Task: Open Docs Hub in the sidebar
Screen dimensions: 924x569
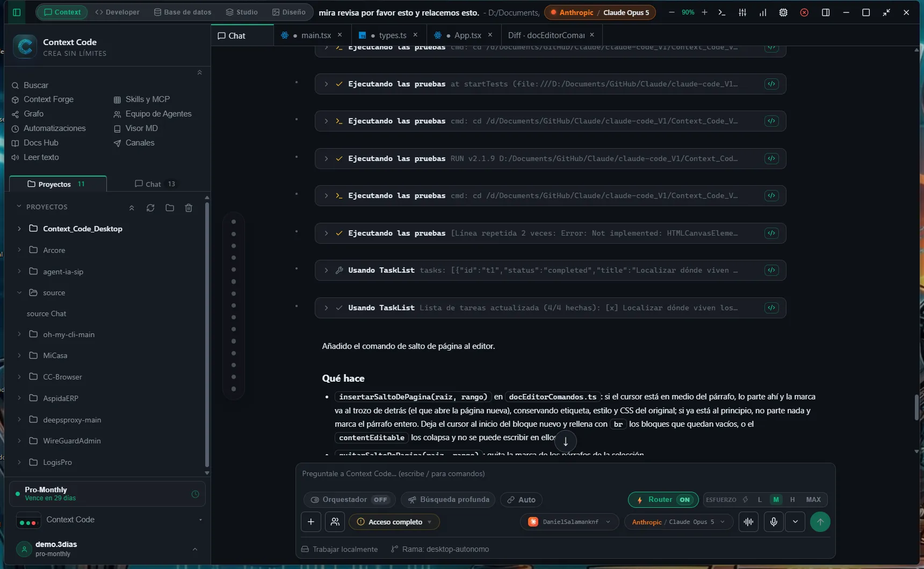Action: [x=35, y=143]
